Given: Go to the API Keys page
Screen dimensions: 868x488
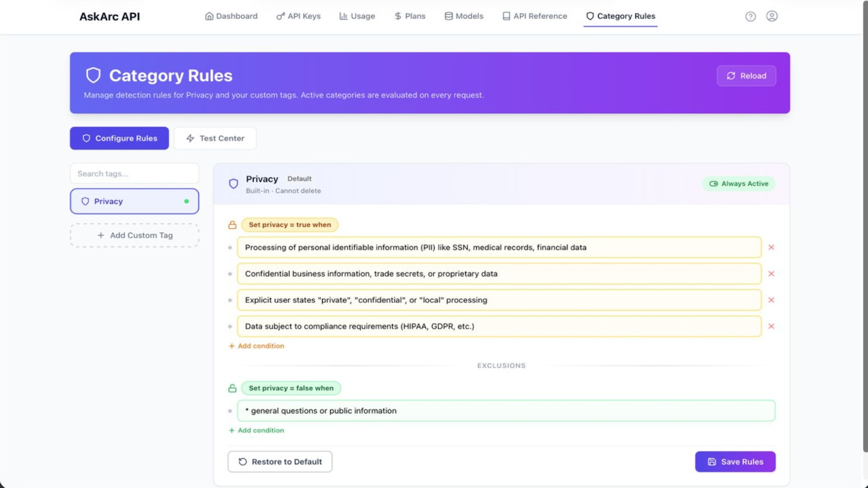Looking at the screenshot, I should [x=298, y=16].
